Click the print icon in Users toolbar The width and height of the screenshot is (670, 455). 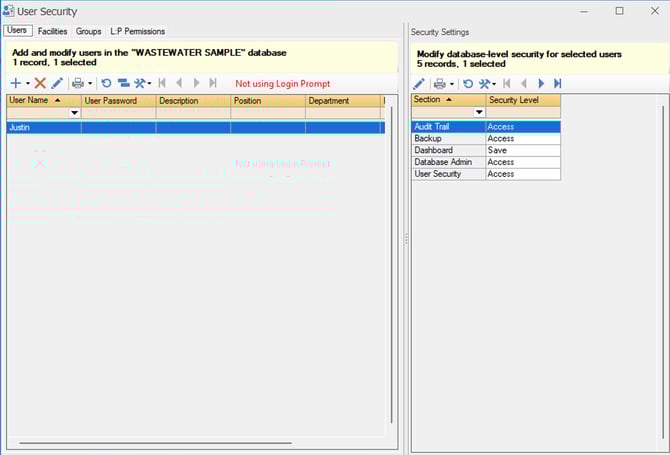click(x=78, y=83)
